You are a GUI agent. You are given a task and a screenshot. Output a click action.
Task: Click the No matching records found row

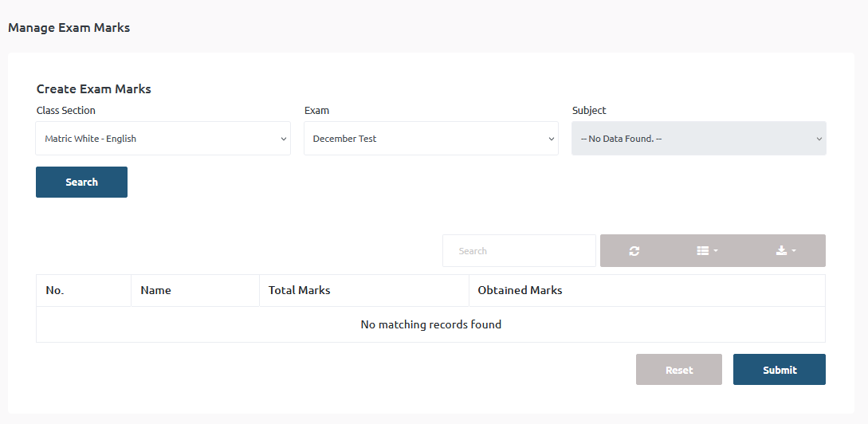(430, 324)
